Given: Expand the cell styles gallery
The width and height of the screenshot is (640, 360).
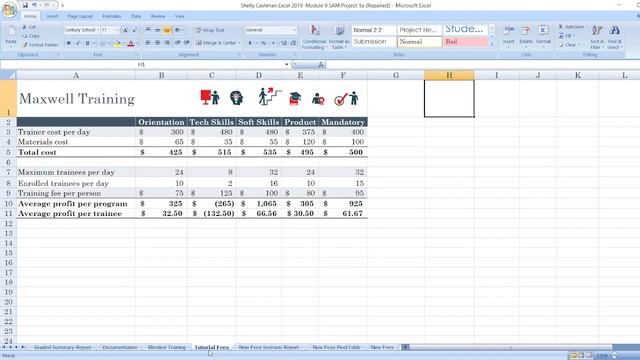Looking at the screenshot, I should click(x=492, y=44).
